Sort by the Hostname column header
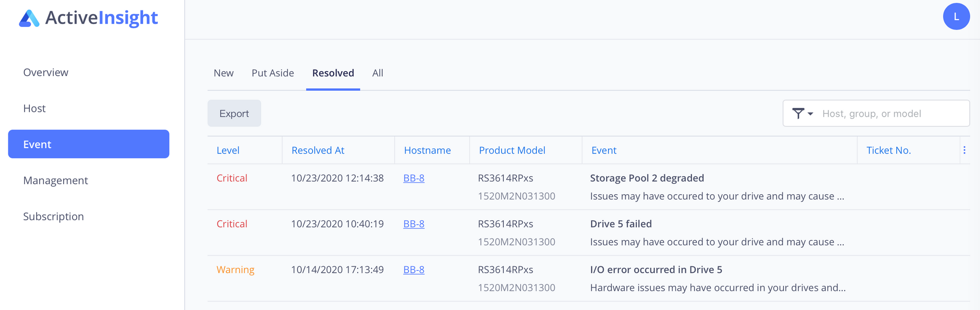 pyautogui.click(x=427, y=151)
